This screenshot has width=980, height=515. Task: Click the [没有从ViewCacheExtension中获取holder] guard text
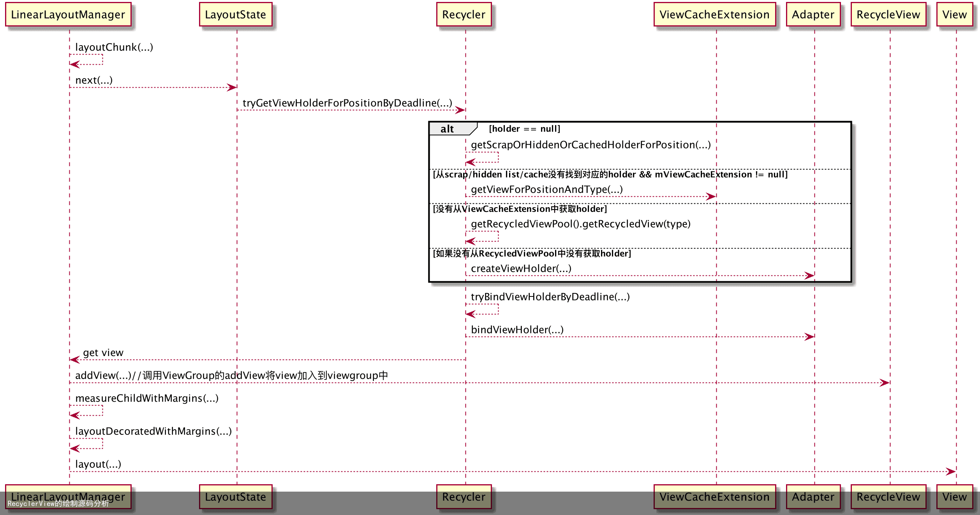coord(520,209)
